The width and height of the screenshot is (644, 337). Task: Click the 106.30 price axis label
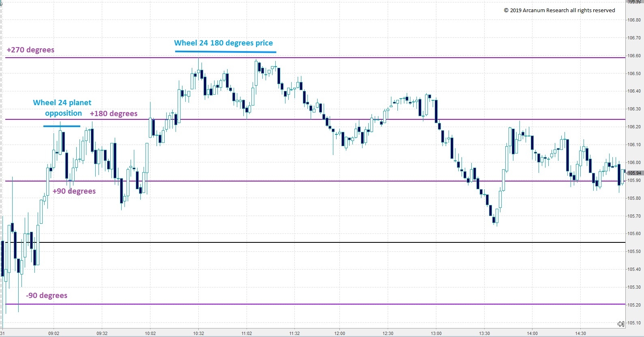634,109
